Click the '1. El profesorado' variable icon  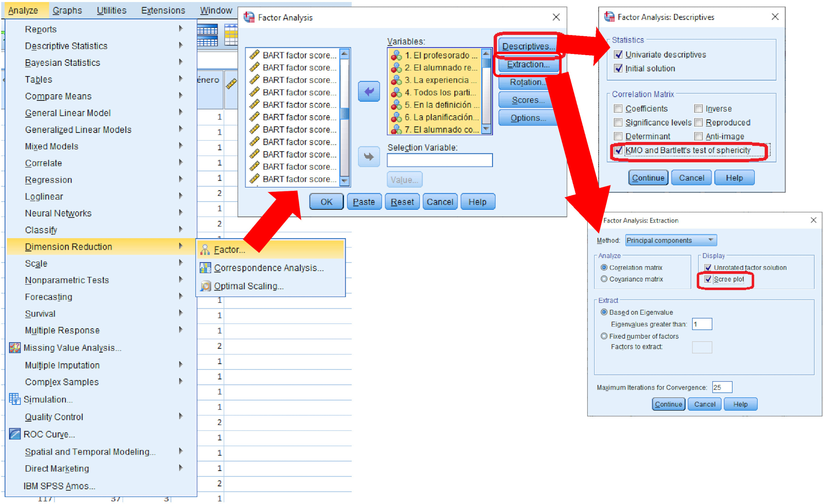[x=396, y=55]
